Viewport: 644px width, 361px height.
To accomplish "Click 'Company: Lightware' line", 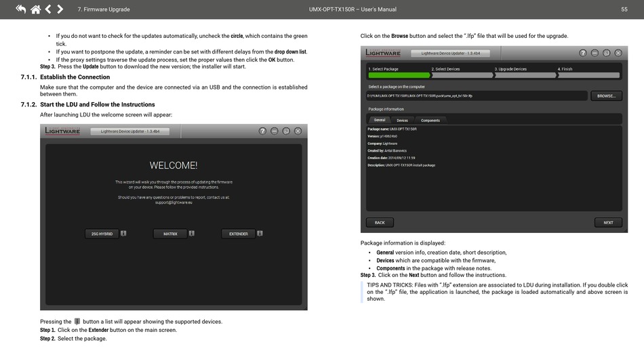I will (382, 143).
